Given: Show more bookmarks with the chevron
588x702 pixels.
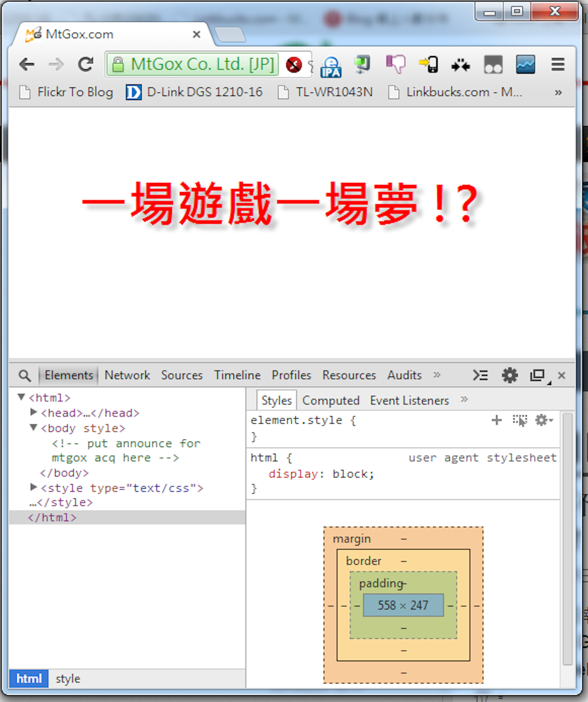Looking at the screenshot, I should tap(558, 92).
